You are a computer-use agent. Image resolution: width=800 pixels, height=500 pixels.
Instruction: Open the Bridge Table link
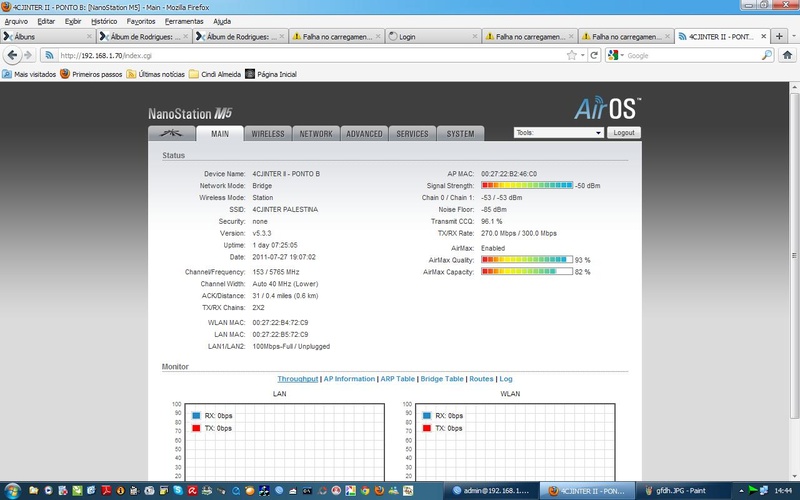tap(442, 379)
